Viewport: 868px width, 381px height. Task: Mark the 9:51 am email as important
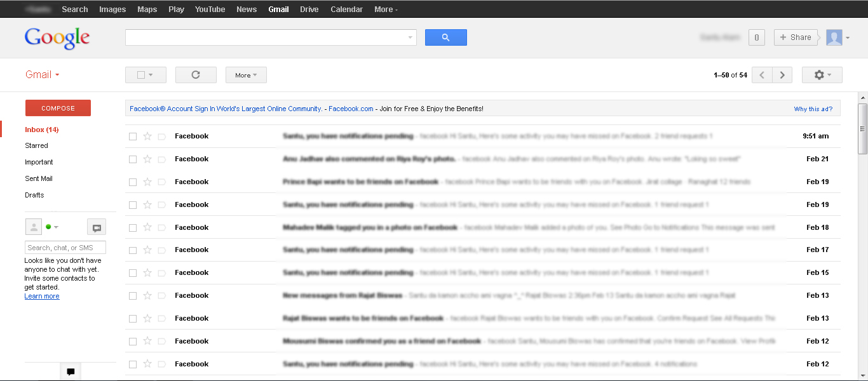[x=161, y=137]
